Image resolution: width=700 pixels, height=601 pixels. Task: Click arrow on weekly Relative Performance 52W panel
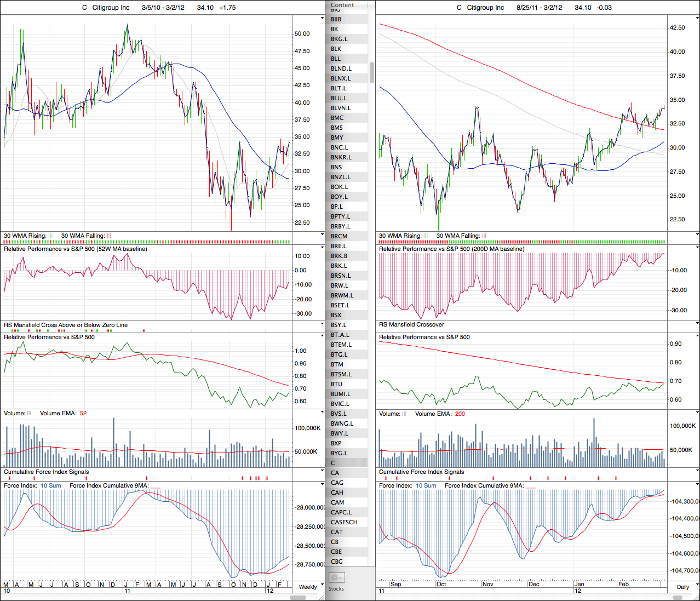click(x=322, y=248)
